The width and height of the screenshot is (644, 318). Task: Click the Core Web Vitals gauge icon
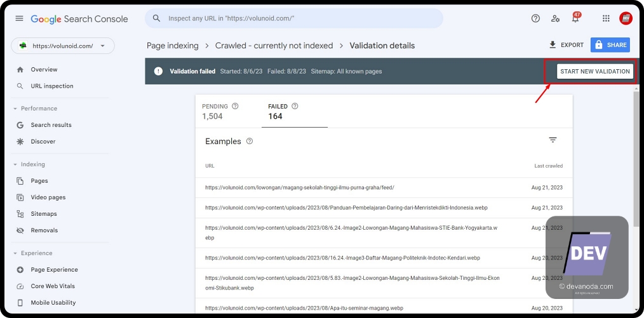pyautogui.click(x=20, y=286)
